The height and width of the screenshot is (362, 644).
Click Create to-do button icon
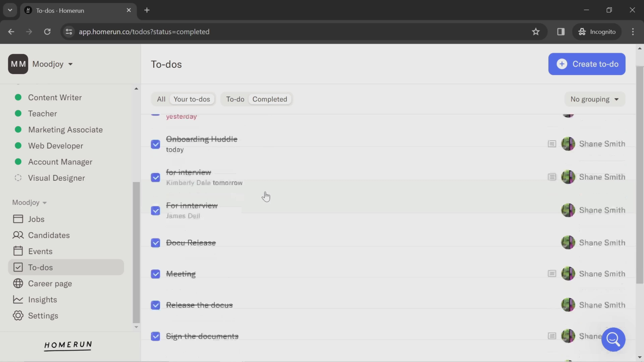click(x=562, y=64)
